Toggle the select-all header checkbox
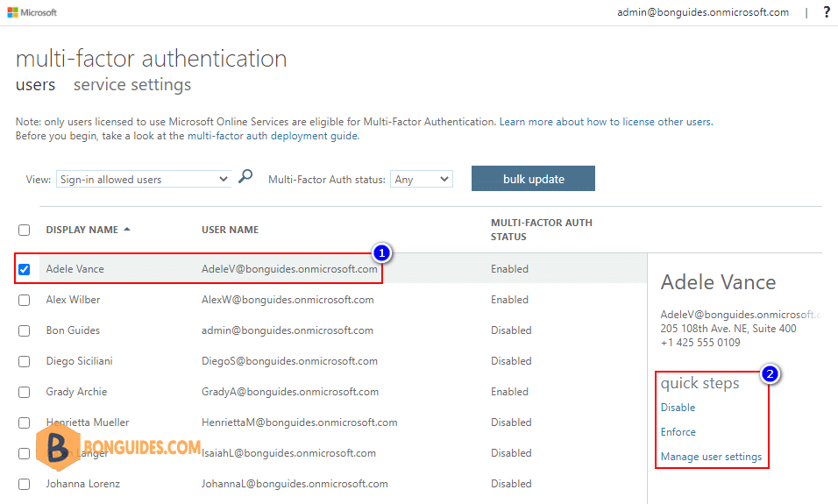Image resolution: width=838 pixels, height=504 pixels. 24,231
